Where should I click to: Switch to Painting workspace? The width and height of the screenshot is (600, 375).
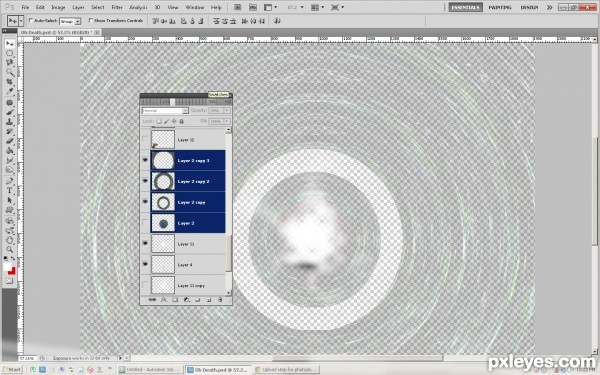[500, 7]
